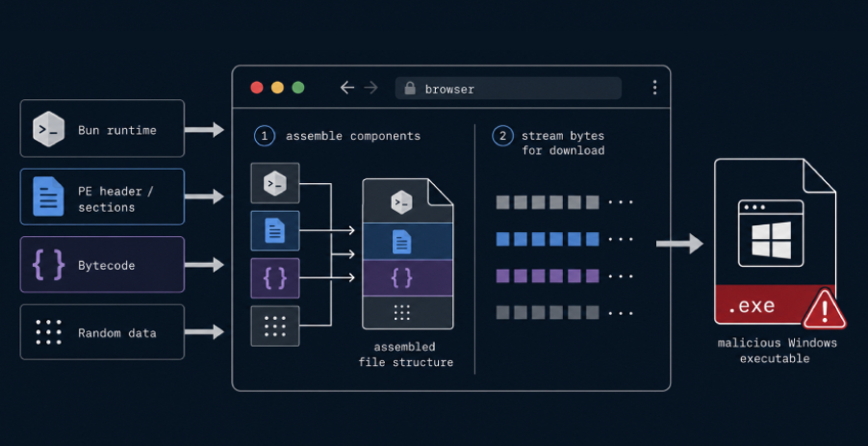The height and width of the screenshot is (446, 868).
Task: Click the red close dot in the browser window
Action: 257,88
